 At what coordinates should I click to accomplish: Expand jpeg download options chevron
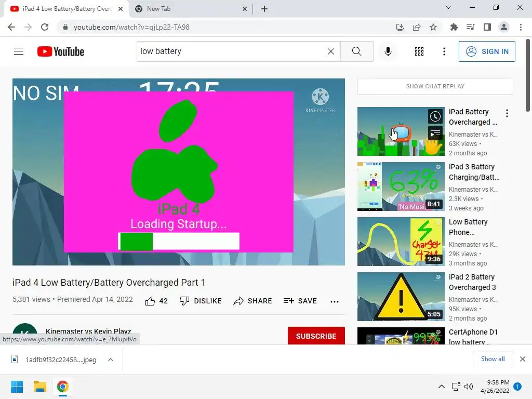111,360
